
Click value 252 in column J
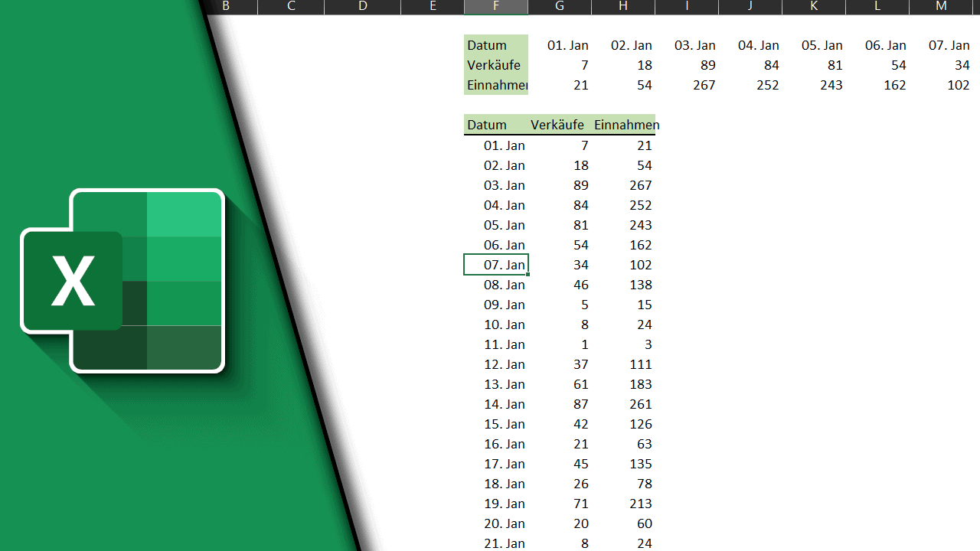pyautogui.click(x=767, y=85)
